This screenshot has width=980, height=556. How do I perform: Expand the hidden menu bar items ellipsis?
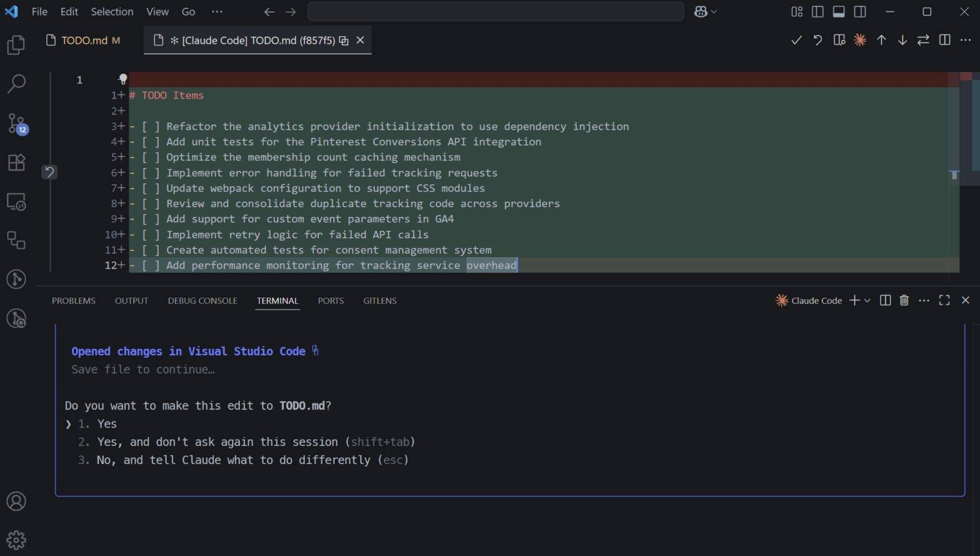coord(217,12)
